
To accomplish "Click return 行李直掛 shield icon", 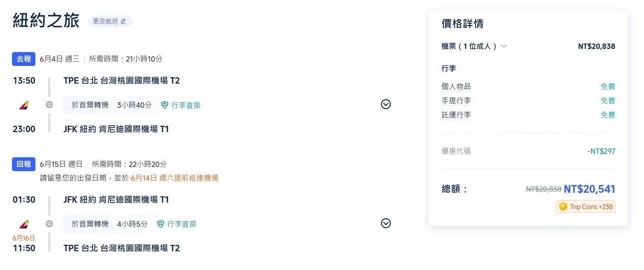I will (x=161, y=224).
